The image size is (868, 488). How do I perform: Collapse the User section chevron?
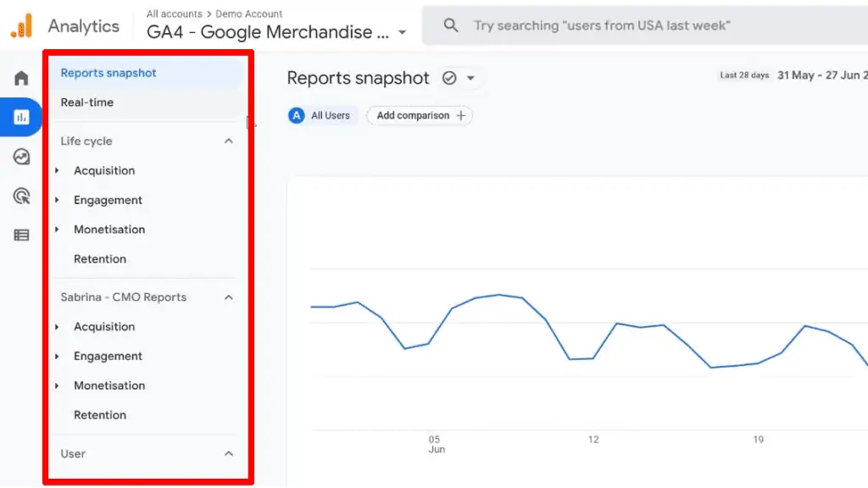(x=229, y=454)
